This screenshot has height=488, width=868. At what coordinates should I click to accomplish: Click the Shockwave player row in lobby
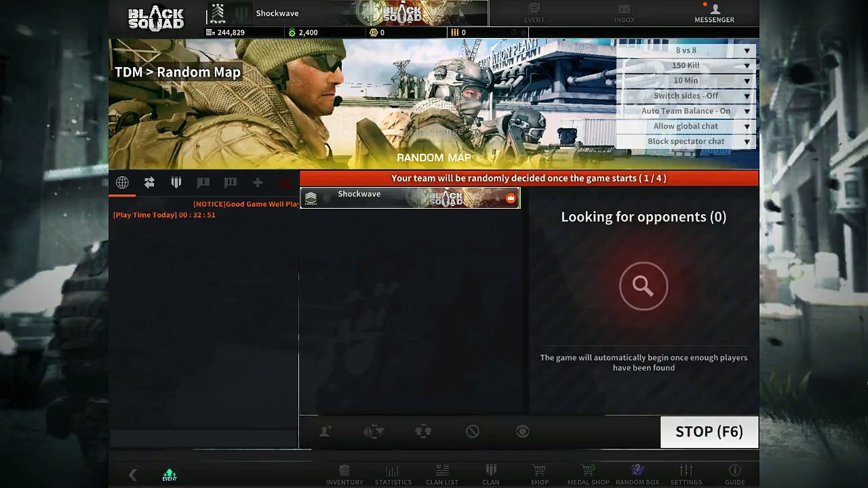pyautogui.click(x=410, y=198)
